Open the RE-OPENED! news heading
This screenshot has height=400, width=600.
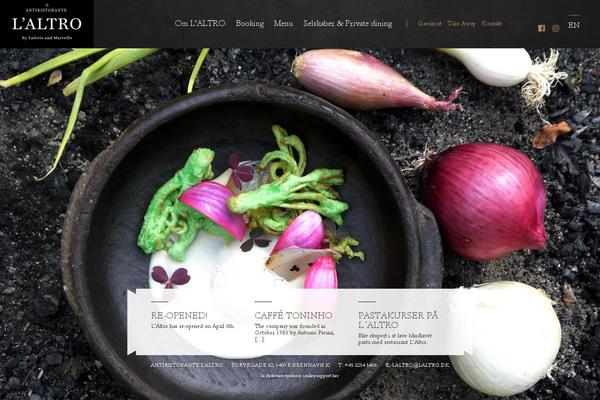[x=179, y=315]
